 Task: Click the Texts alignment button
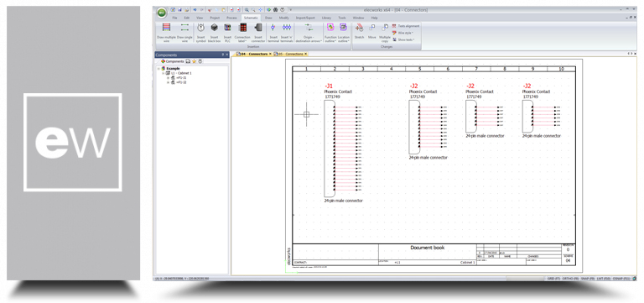[x=406, y=26]
